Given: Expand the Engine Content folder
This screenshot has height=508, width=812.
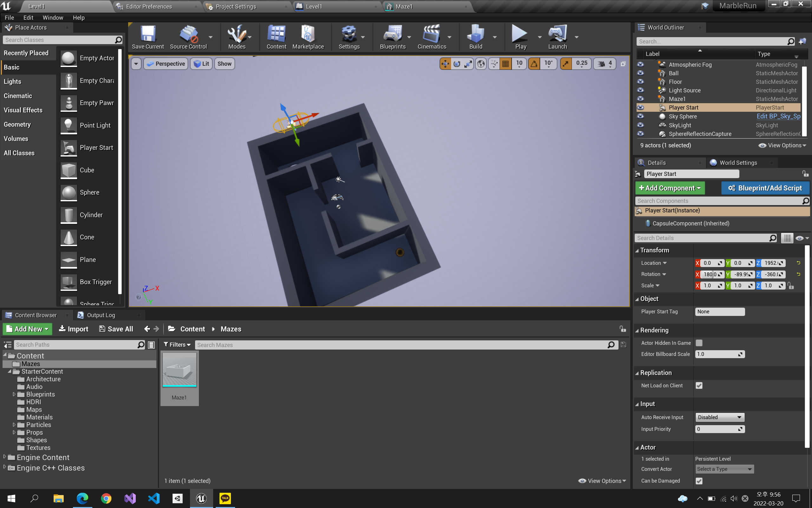Looking at the screenshot, I should [x=4, y=457].
